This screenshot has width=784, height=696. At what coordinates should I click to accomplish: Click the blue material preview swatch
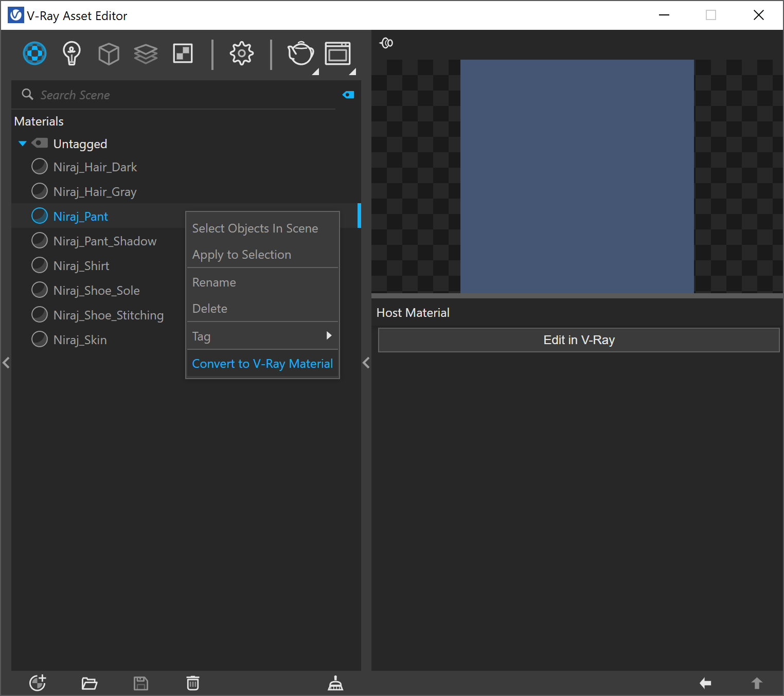click(577, 176)
